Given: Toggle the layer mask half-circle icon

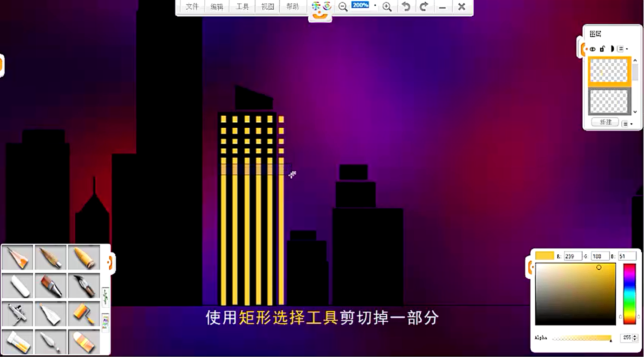Looking at the screenshot, I should [612, 49].
